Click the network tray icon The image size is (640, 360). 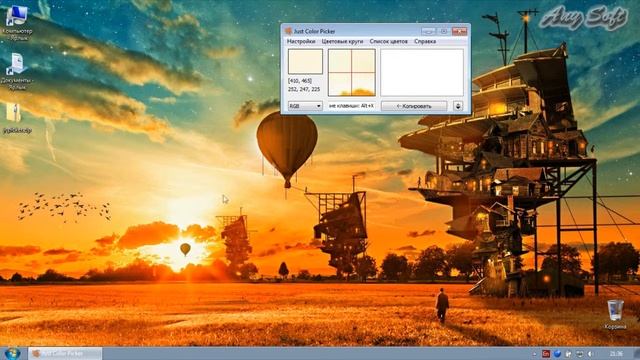[580, 354]
